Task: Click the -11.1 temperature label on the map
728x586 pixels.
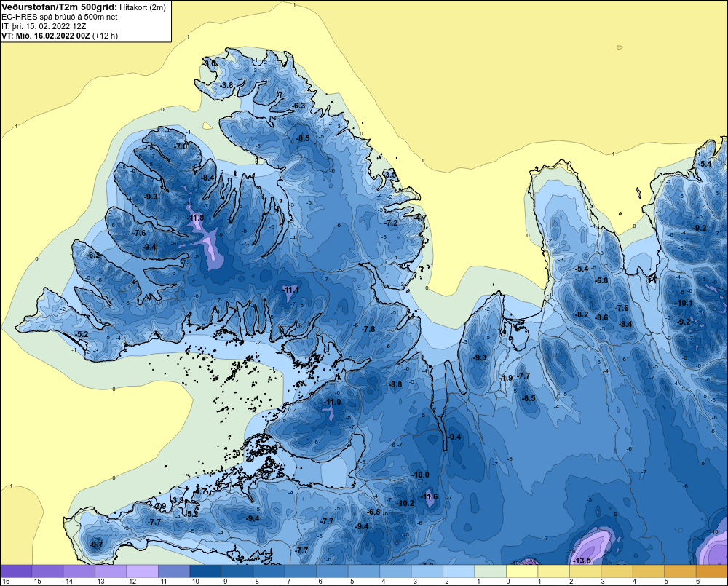Action: [x=290, y=290]
